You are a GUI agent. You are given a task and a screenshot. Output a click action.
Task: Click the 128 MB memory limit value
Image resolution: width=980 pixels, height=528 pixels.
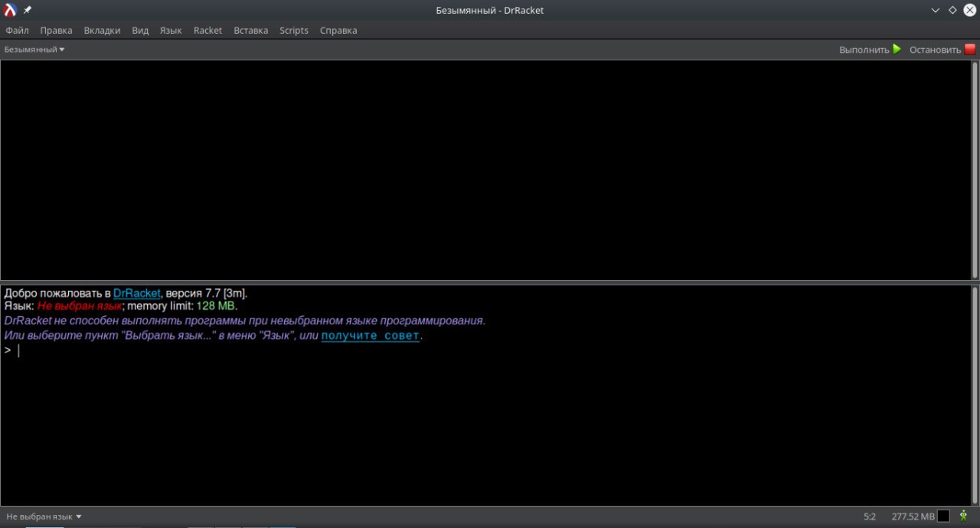215,306
